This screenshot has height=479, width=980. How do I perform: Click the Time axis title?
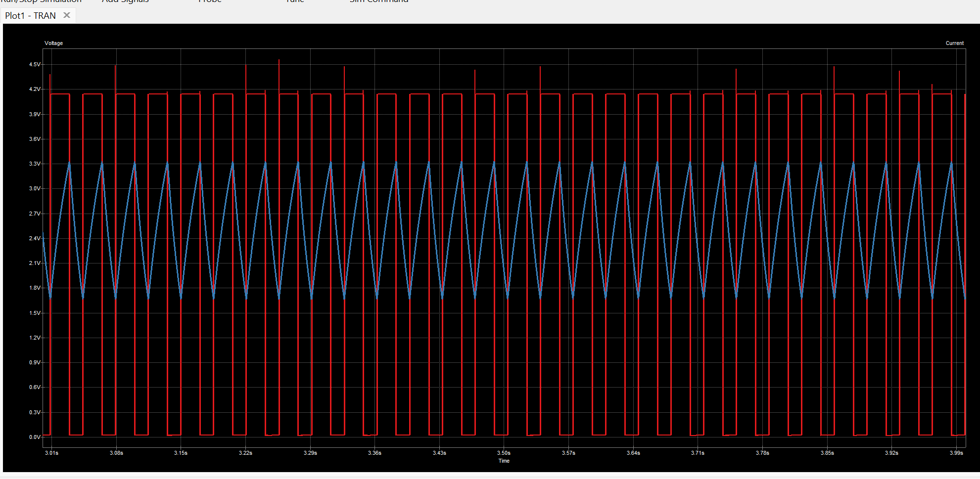[504, 461]
